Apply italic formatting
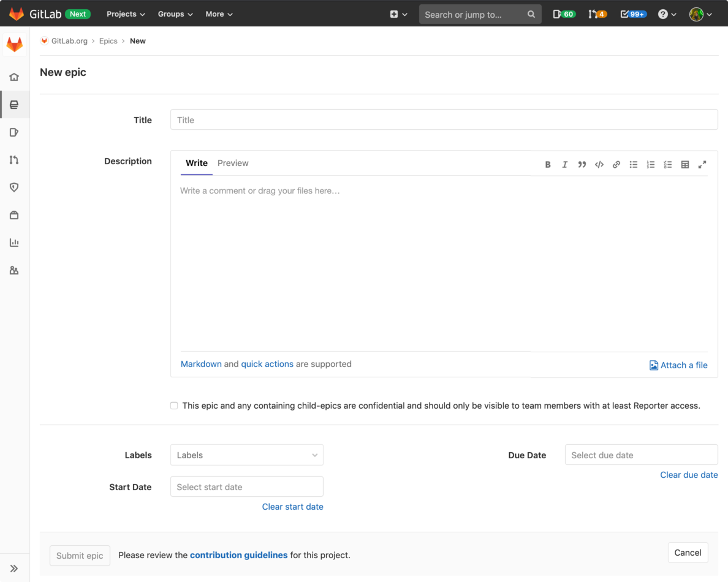 click(x=564, y=164)
